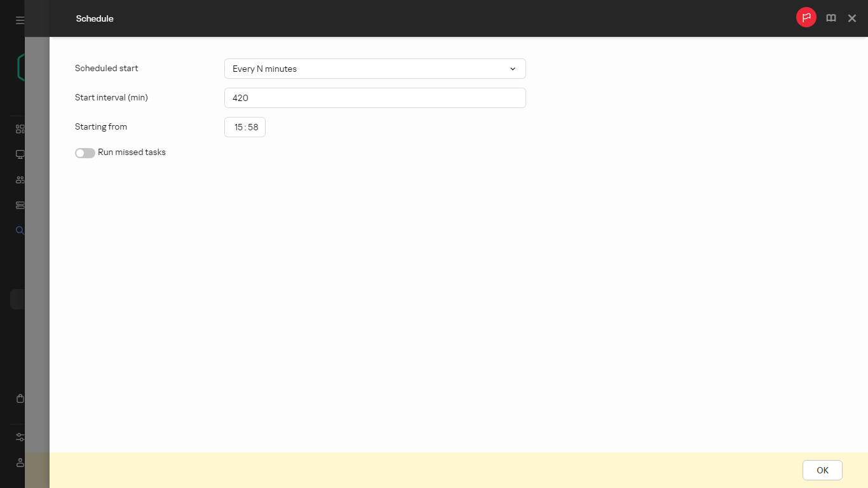Open the Every N minutes dropdown
This screenshot has height=488, width=868.
coord(375,68)
